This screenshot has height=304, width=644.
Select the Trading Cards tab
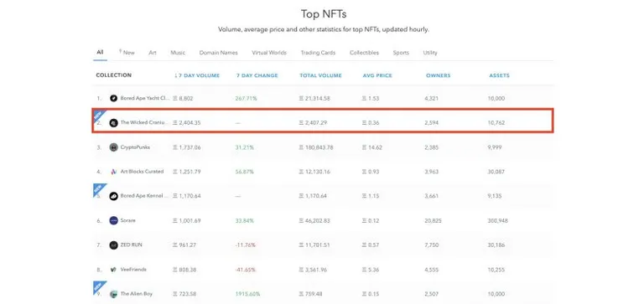click(x=318, y=53)
